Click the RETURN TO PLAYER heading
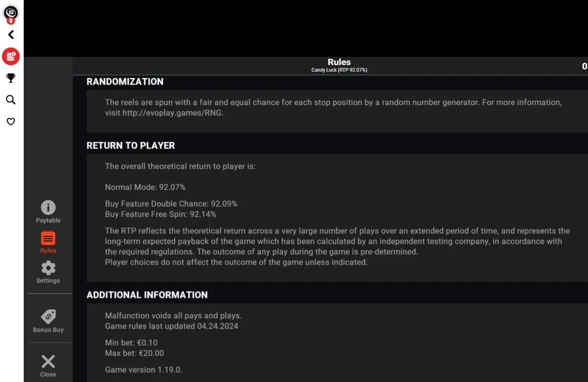This screenshot has width=588, height=382. (x=130, y=146)
